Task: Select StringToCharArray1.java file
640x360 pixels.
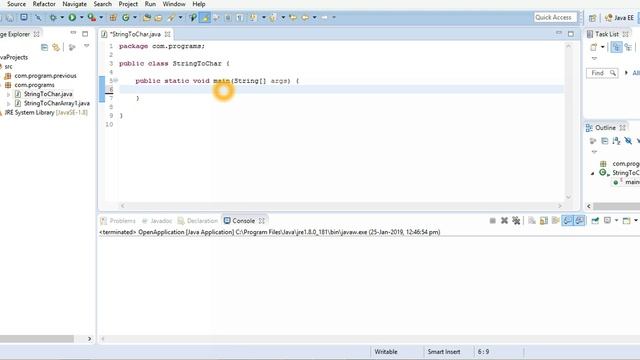Action: 56,103
